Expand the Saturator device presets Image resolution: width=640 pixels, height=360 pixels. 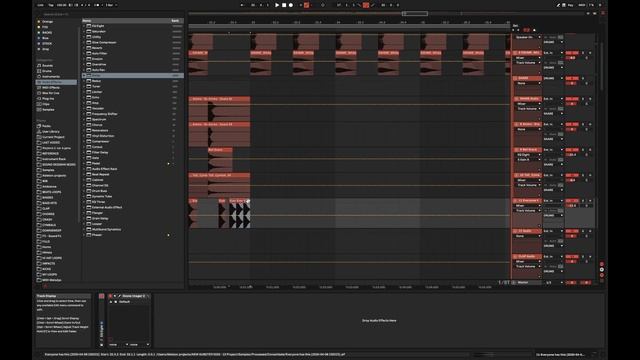click(x=84, y=31)
